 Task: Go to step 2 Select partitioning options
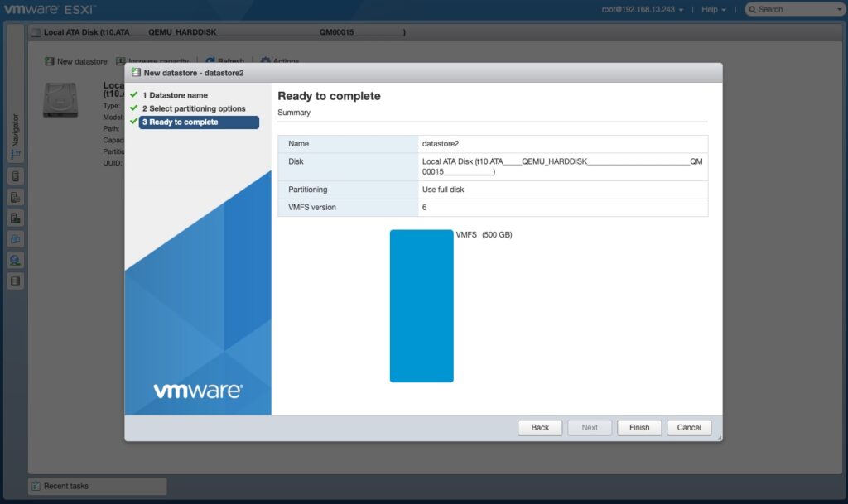click(x=194, y=108)
